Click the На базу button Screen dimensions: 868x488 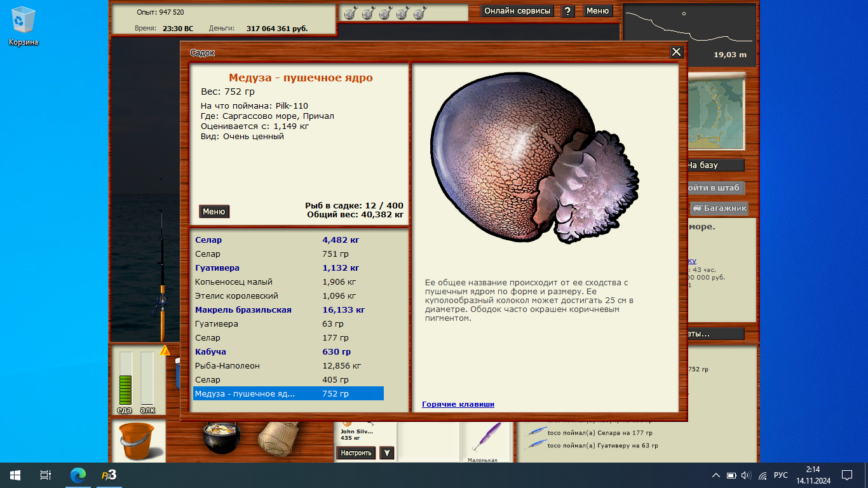[x=715, y=165]
